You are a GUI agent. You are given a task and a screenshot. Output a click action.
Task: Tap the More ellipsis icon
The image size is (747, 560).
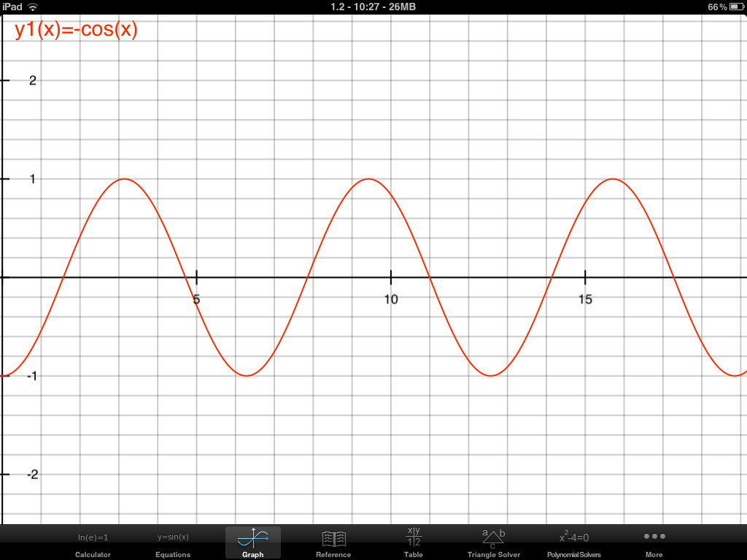[x=654, y=537]
